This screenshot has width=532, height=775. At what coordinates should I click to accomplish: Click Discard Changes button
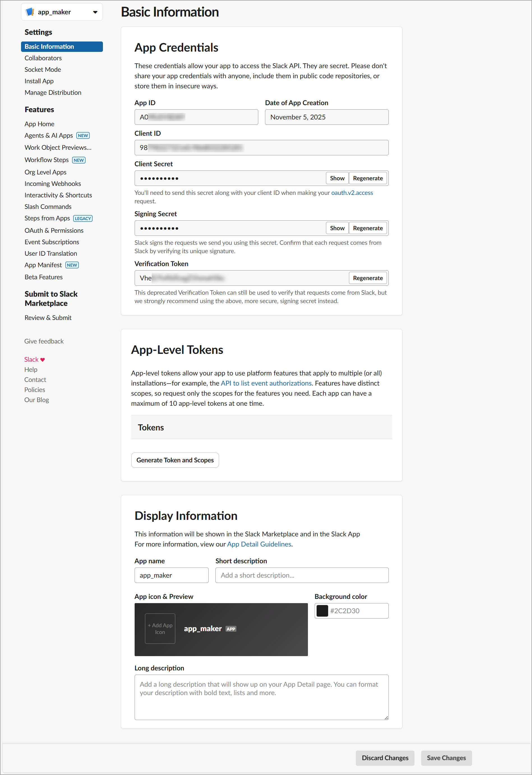(x=385, y=758)
